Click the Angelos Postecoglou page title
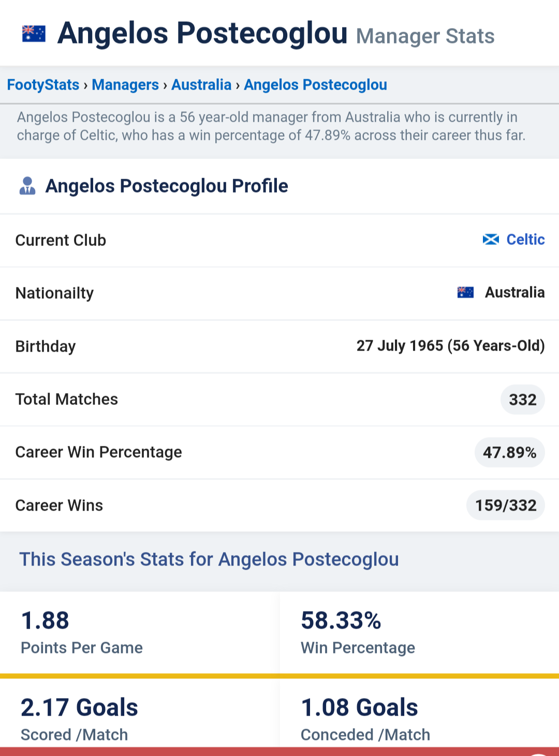Viewport: 559px width, 756px height. tap(202, 33)
